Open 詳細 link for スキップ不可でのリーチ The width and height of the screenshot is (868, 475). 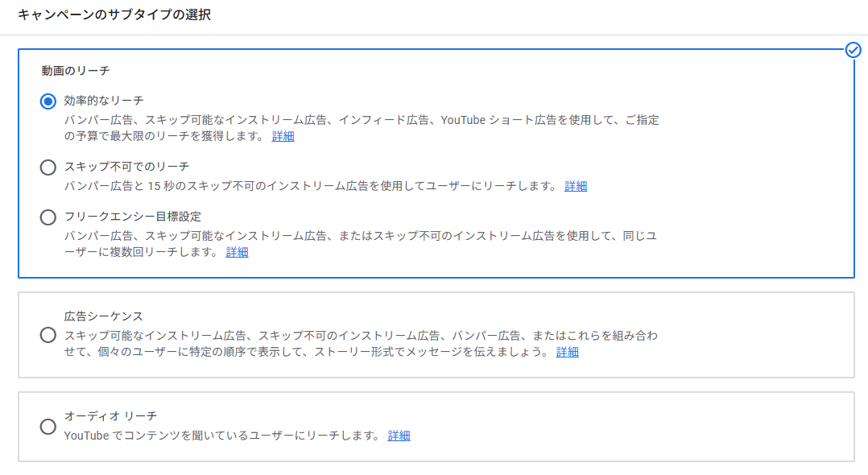click(x=576, y=186)
